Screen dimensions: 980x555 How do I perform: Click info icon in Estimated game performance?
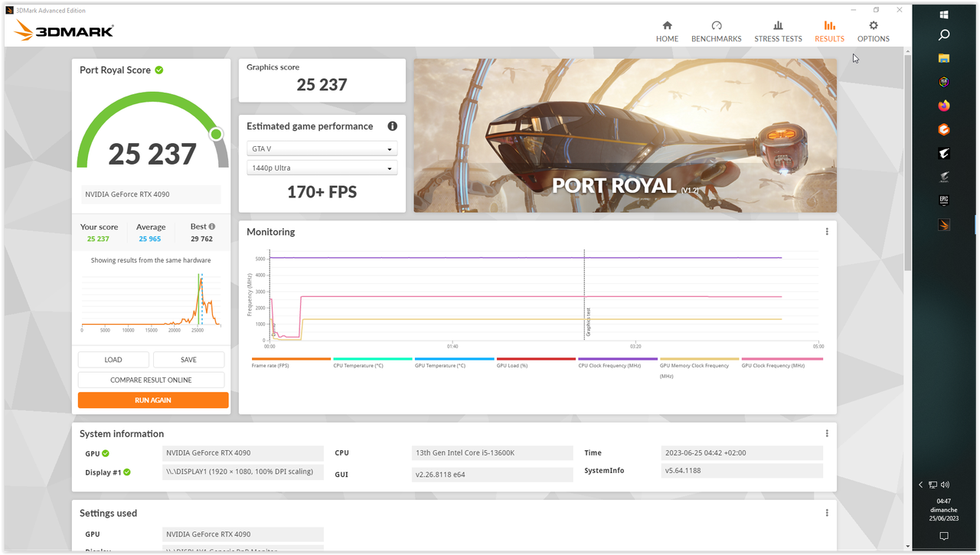click(x=392, y=126)
